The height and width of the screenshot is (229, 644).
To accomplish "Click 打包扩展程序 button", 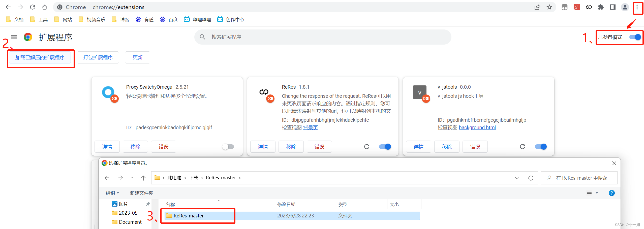I will point(98,57).
